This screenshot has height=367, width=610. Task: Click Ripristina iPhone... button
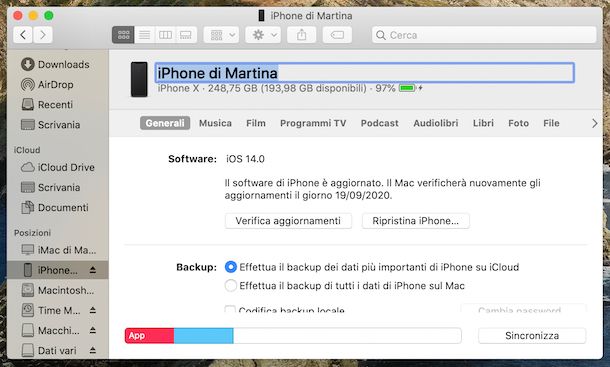pos(415,221)
